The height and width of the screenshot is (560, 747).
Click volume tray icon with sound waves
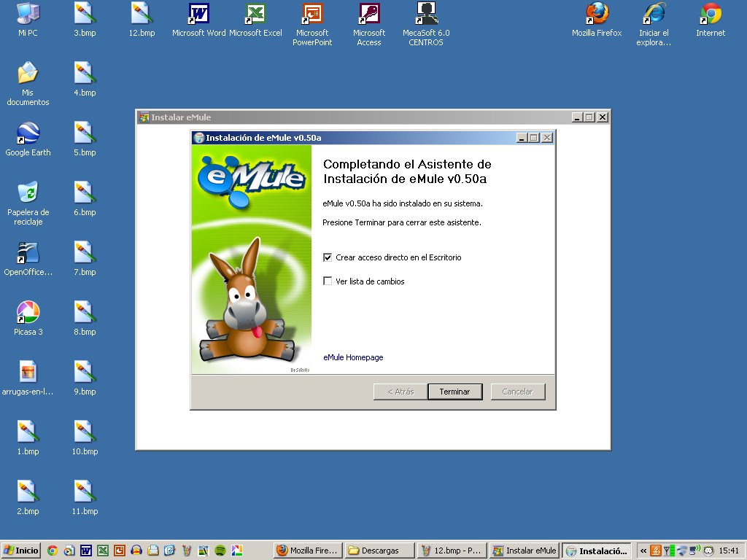pos(695,551)
